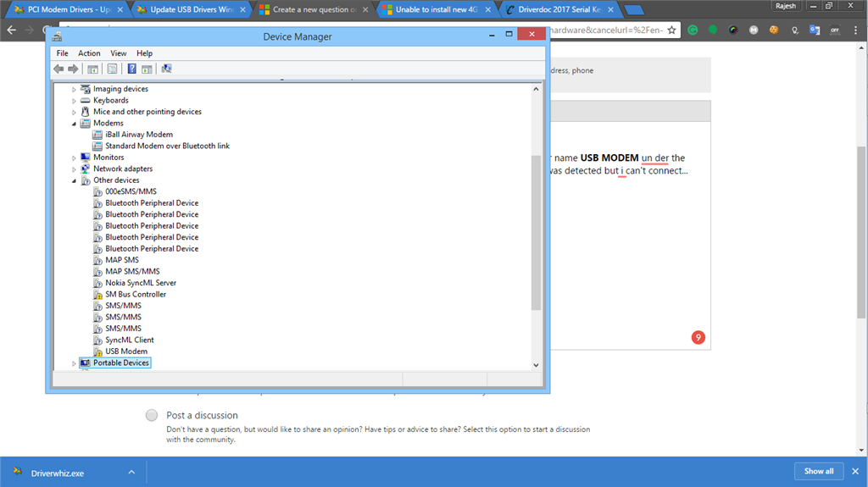Screen dimensions: 868x487
Task: Close the downloads bar
Action: coord(855,471)
